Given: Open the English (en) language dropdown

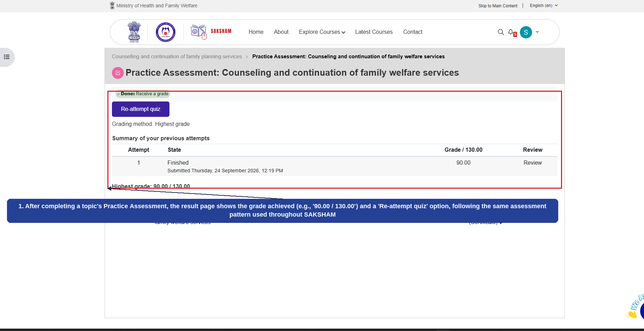Looking at the screenshot, I should (544, 6).
